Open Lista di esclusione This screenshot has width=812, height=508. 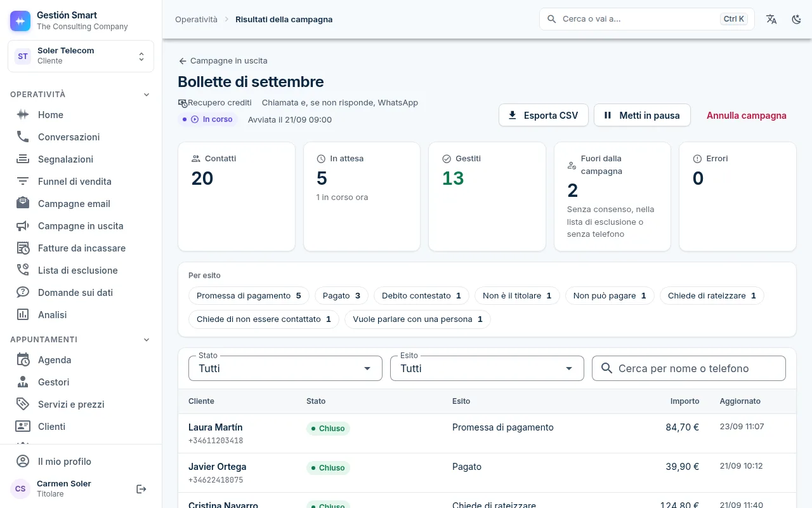click(x=81, y=271)
